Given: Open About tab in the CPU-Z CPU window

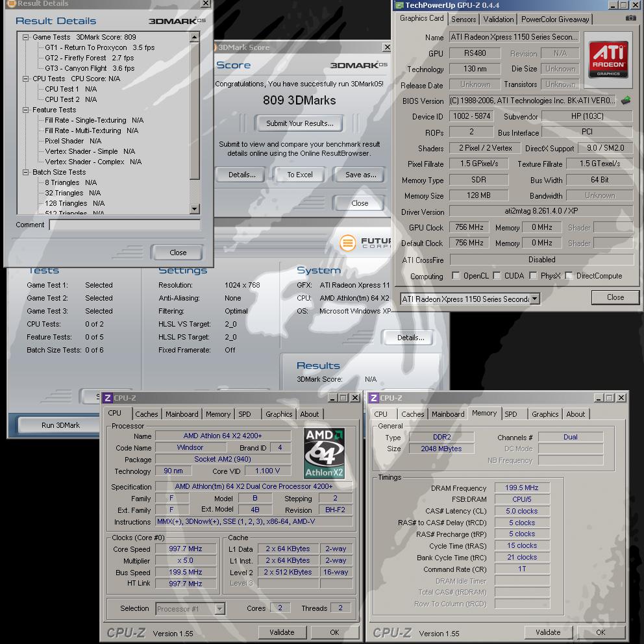Looking at the screenshot, I should pos(309,414).
